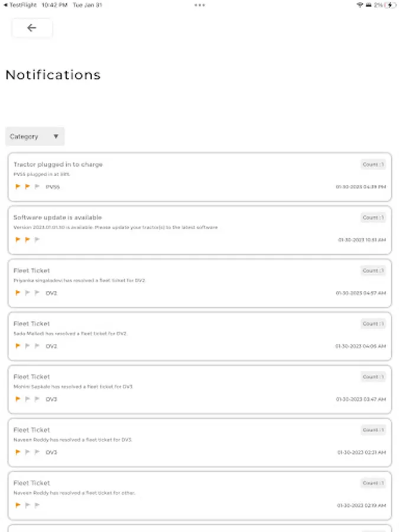Click first orange flag on Tractor plugged card
This screenshot has height=532, width=399.
coord(18,187)
